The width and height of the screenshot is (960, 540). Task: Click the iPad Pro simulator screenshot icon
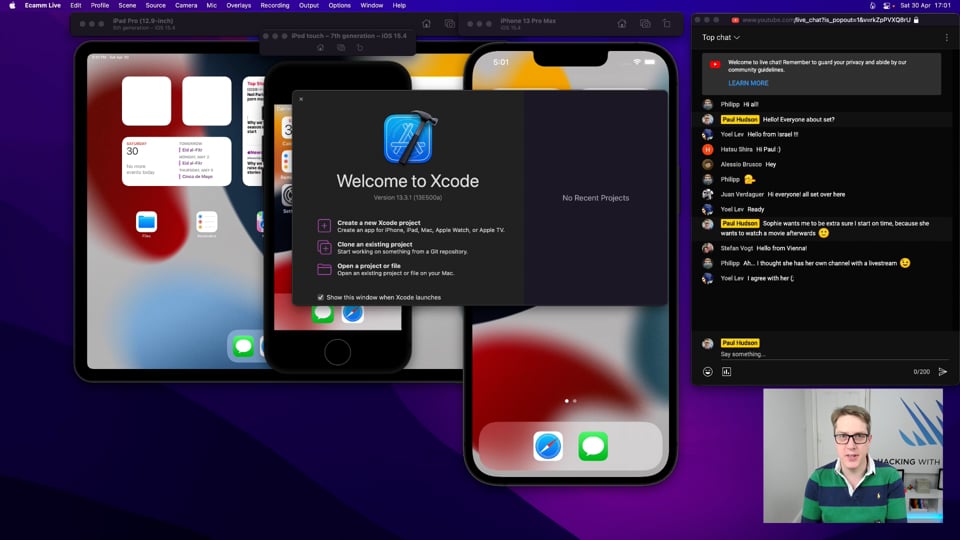[450, 24]
